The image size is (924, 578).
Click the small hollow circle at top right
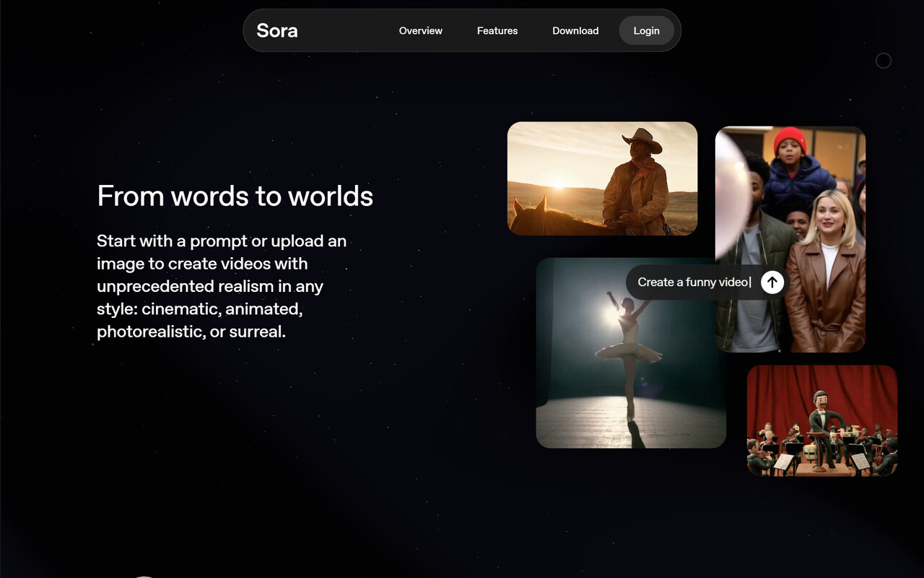pyautogui.click(x=883, y=61)
